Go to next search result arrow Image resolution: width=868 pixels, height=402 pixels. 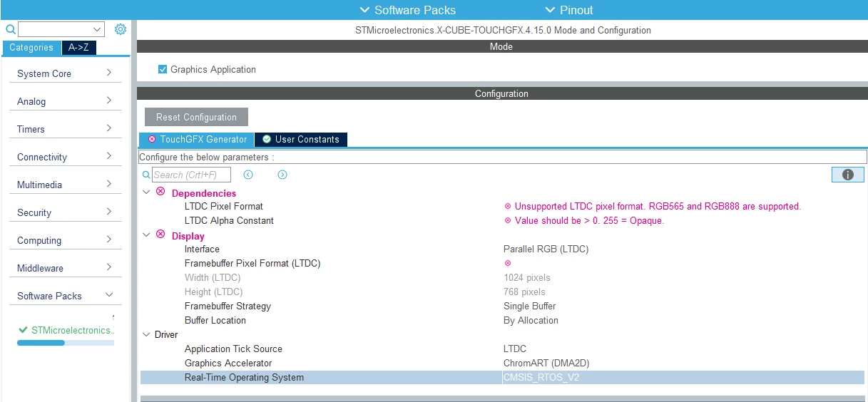282,175
